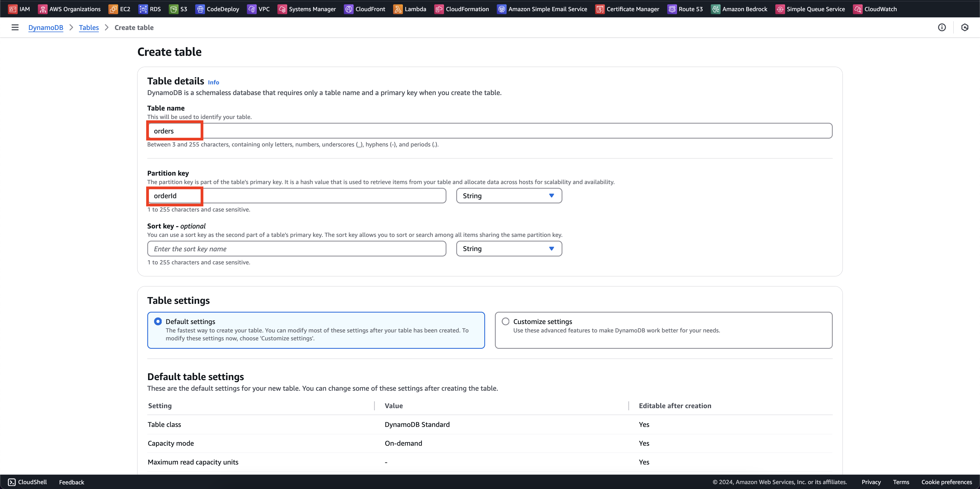Open the Simple Queue Service icon
The image size is (980, 489).
tap(780, 9)
